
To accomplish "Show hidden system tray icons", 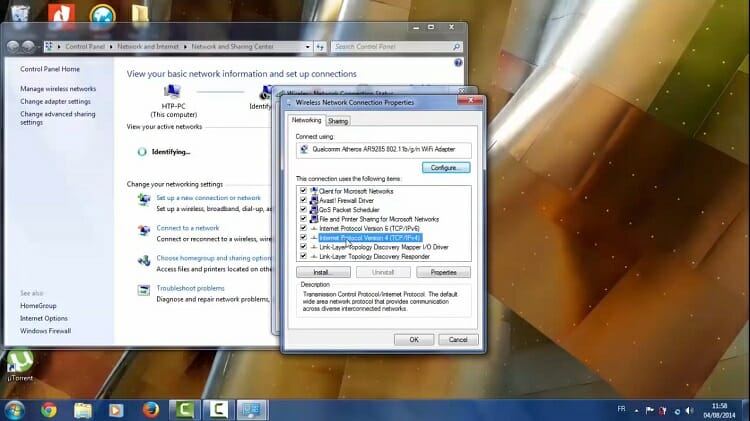I will pos(637,411).
